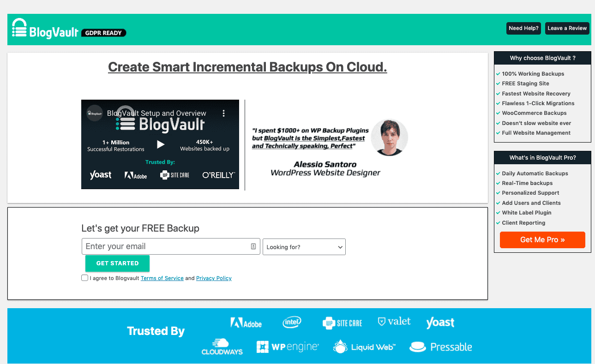Focus the 'Enter your email' field
595x364 pixels.
pyautogui.click(x=171, y=246)
